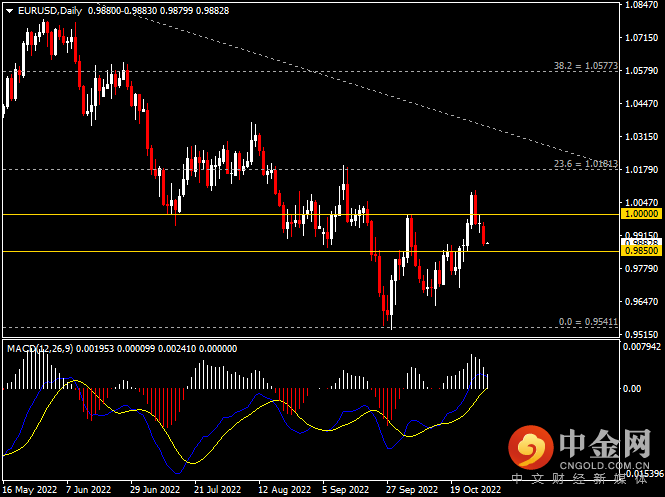This screenshot has height=497, width=665.
Task: Click the 27 Sep 2022 date marker
Action: (412, 490)
